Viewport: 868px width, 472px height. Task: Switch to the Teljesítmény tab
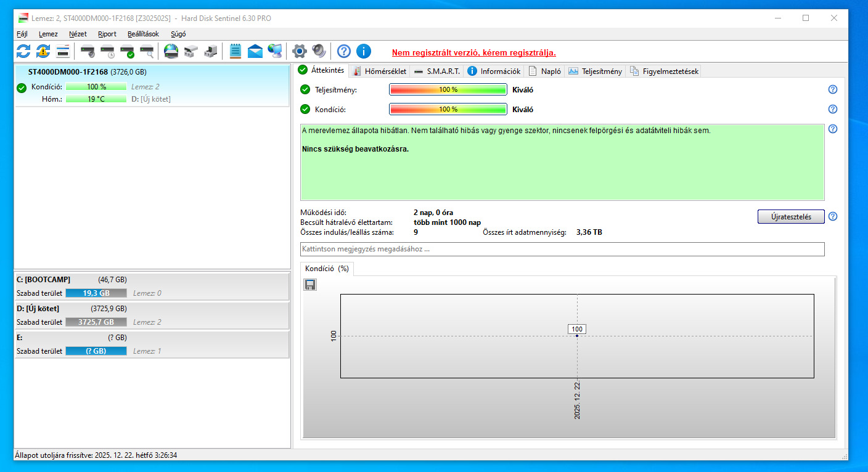coord(595,71)
